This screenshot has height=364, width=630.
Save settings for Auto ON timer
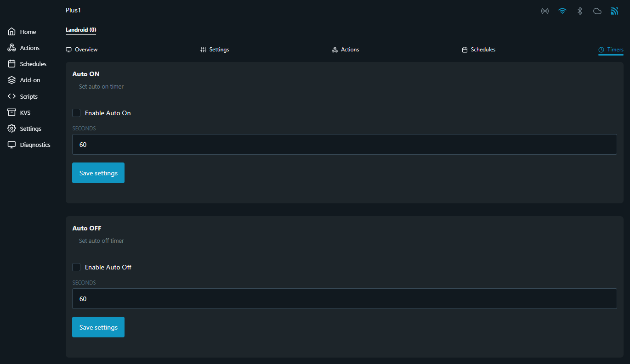click(98, 173)
